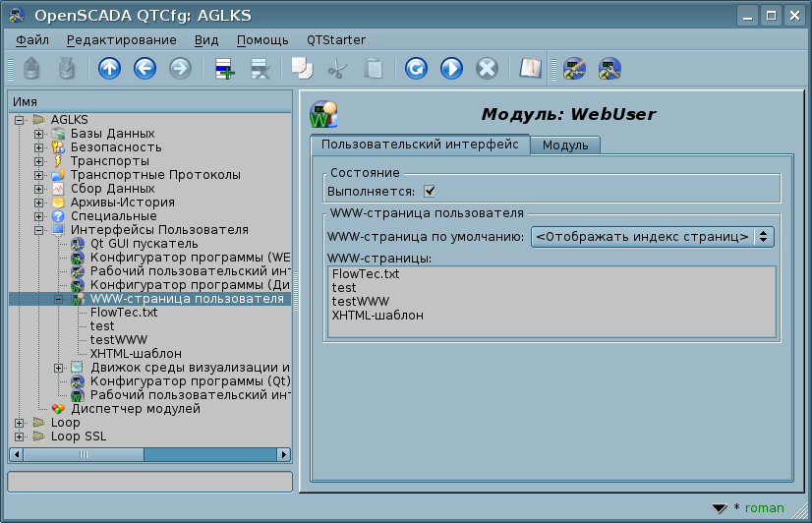
Task: Expand the Loop SSL tree node
Action: [21, 436]
